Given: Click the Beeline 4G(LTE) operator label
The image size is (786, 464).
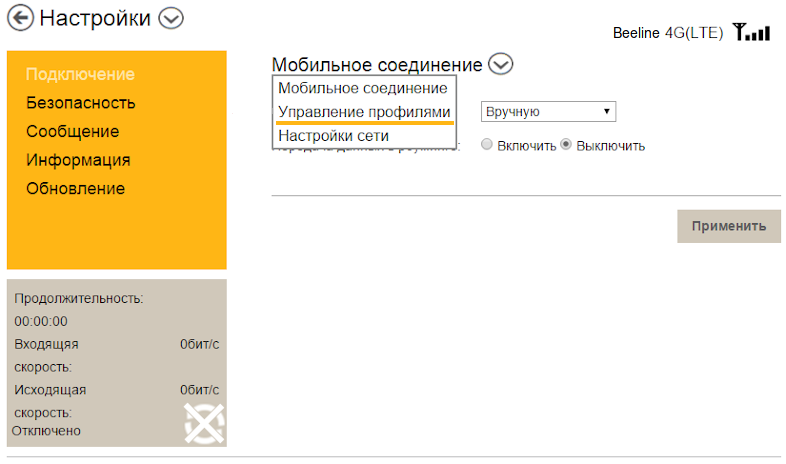Looking at the screenshot, I should coord(667,33).
